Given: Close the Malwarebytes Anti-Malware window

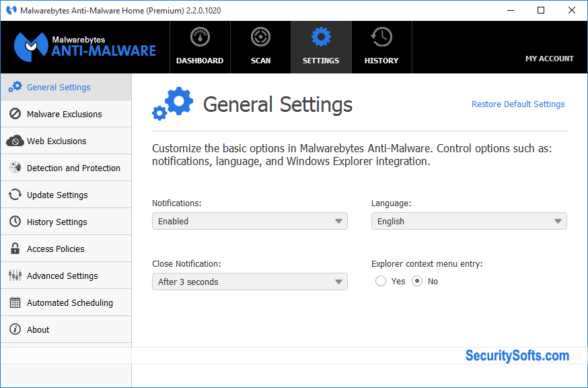Looking at the screenshot, I should pos(571,11).
